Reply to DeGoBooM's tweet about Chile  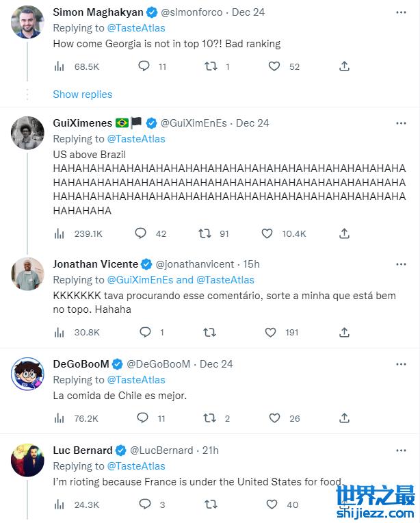click(143, 418)
